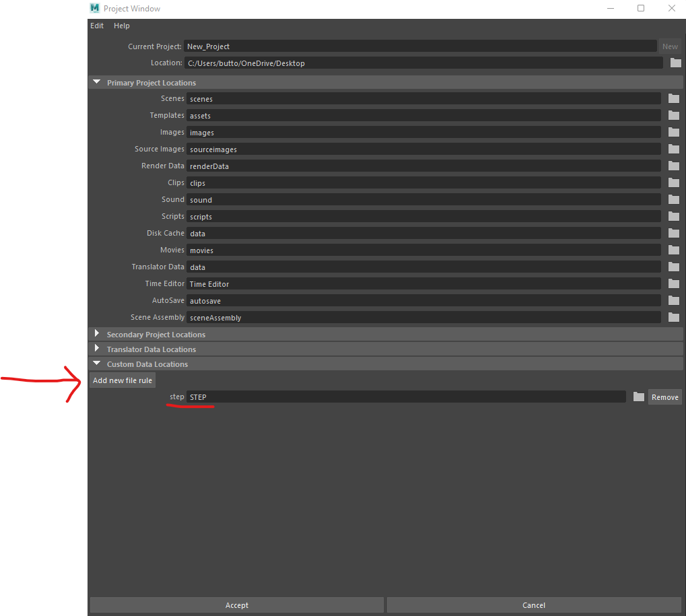686x616 pixels.
Task: Click the Scene Assembly path field
Action: click(423, 318)
